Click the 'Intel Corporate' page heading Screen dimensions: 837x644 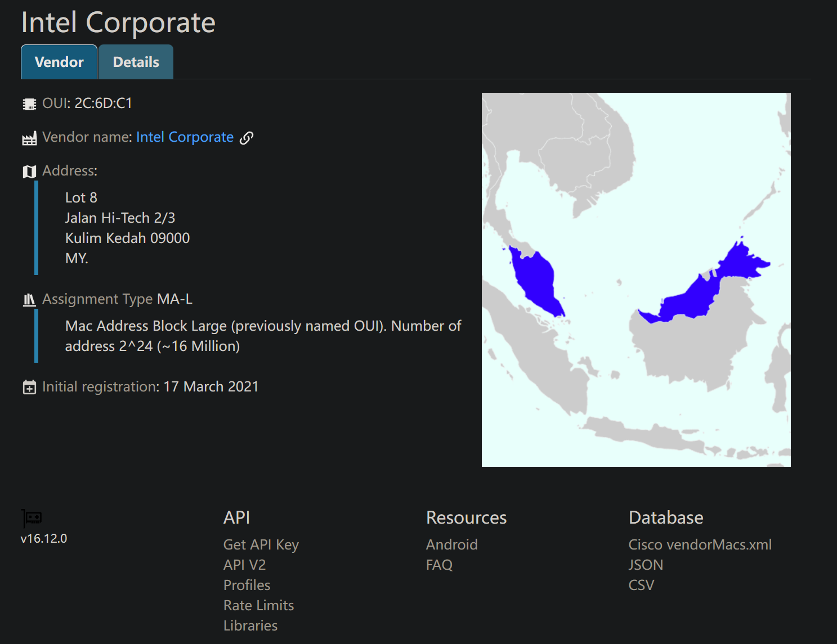[x=118, y=22]
